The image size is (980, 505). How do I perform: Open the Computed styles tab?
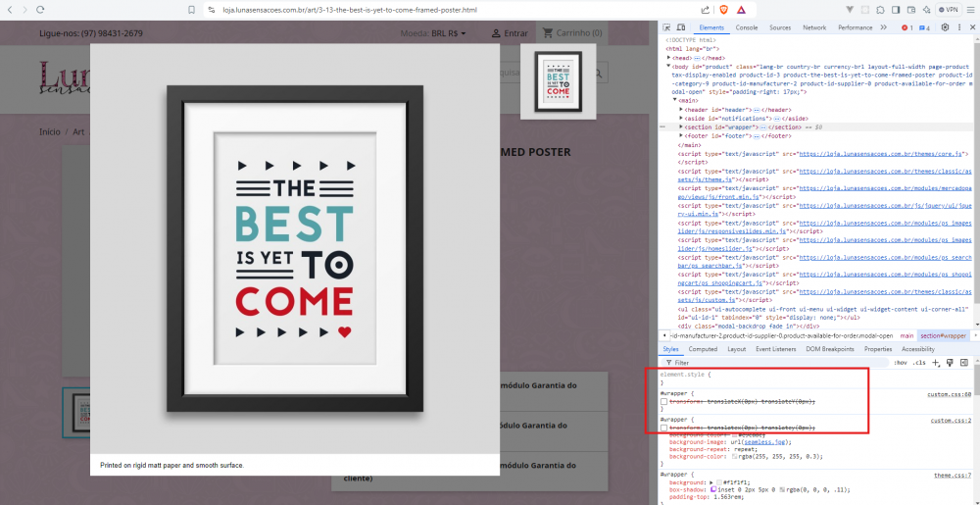pyautogui.click(x=703, y=349)
